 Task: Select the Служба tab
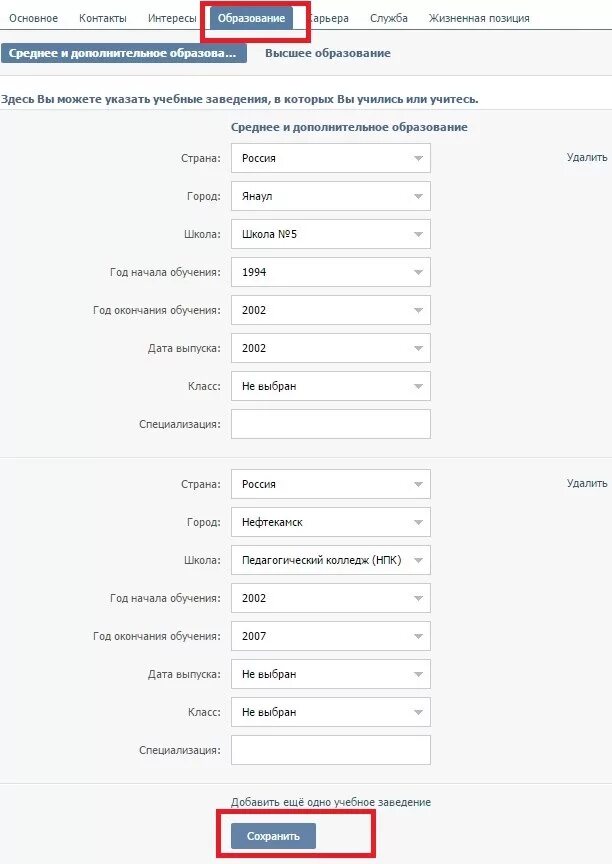389,18
